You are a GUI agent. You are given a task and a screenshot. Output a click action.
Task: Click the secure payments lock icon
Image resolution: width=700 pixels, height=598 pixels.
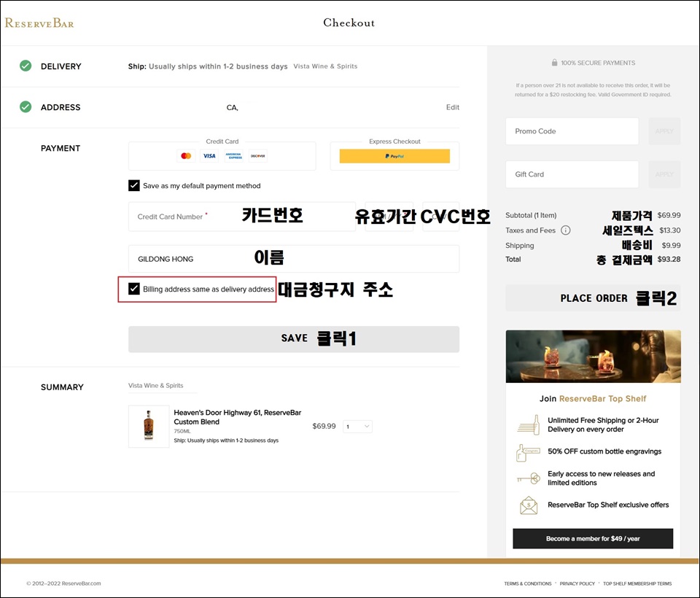(554, 63)
